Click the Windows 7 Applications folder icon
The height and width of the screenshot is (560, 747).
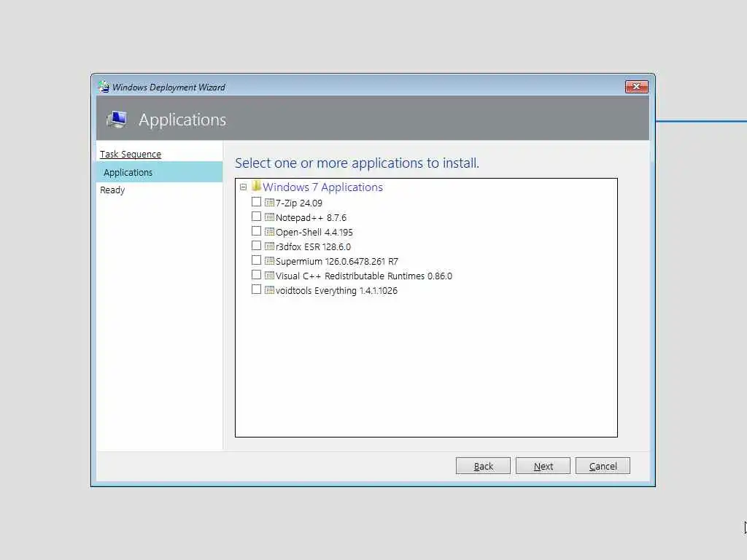pyautogui.click(x=256, y=186)
